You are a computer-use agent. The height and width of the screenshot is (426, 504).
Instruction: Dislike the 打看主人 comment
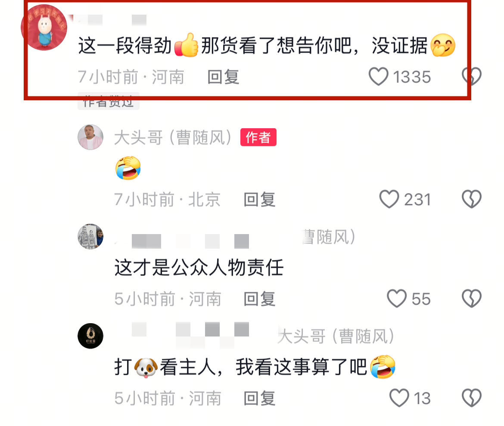472,398
